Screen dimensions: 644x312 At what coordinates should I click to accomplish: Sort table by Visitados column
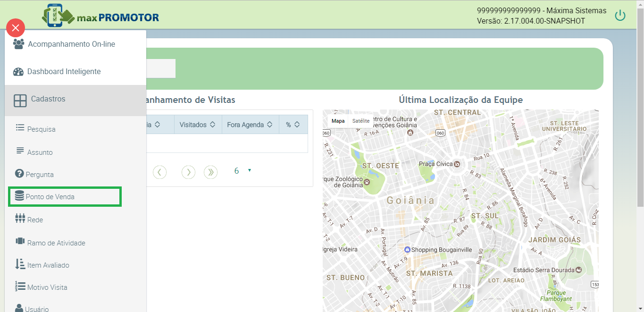tap(197, 125)
